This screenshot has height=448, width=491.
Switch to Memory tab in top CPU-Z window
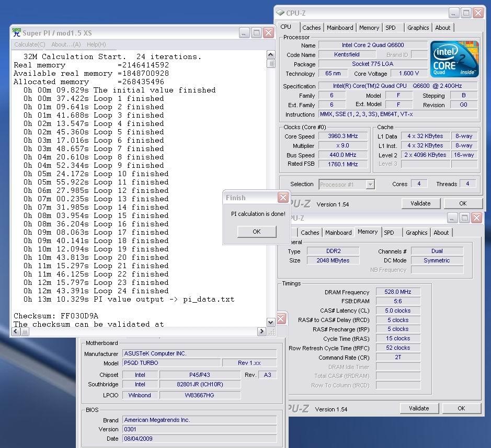tap(369, 28)
